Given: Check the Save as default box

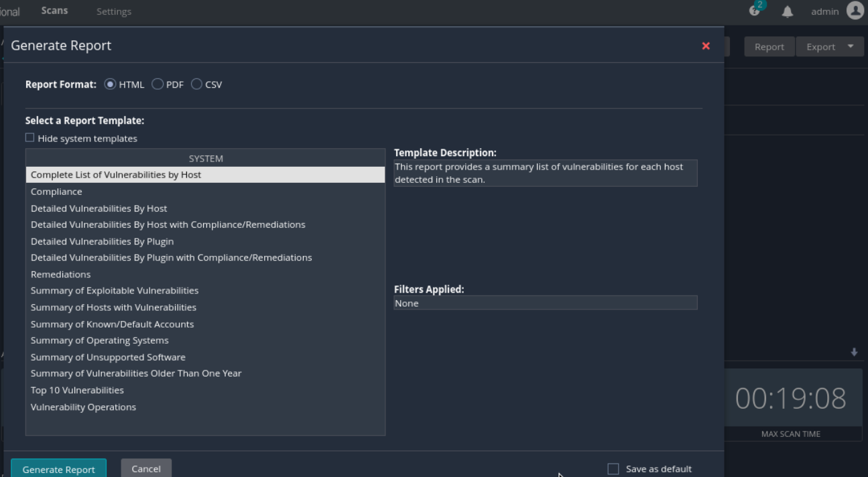Looking at the screenshot, I should click(x=613, y=469).
